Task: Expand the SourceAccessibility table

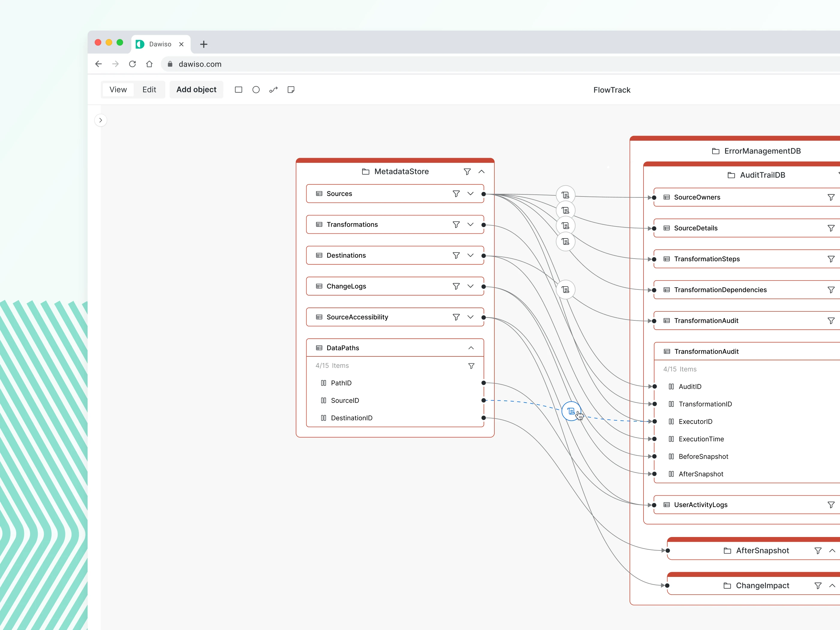Action: pos(470,317)
